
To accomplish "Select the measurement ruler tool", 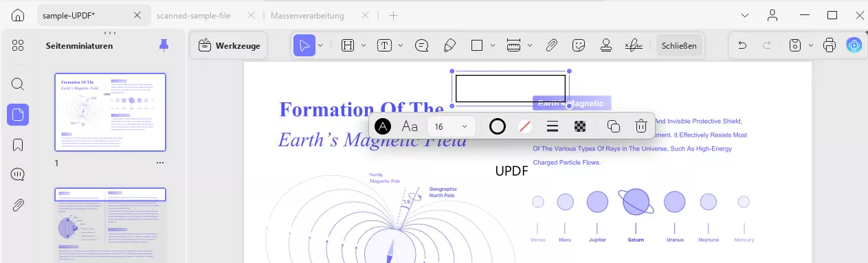I will tap(514, 45).
